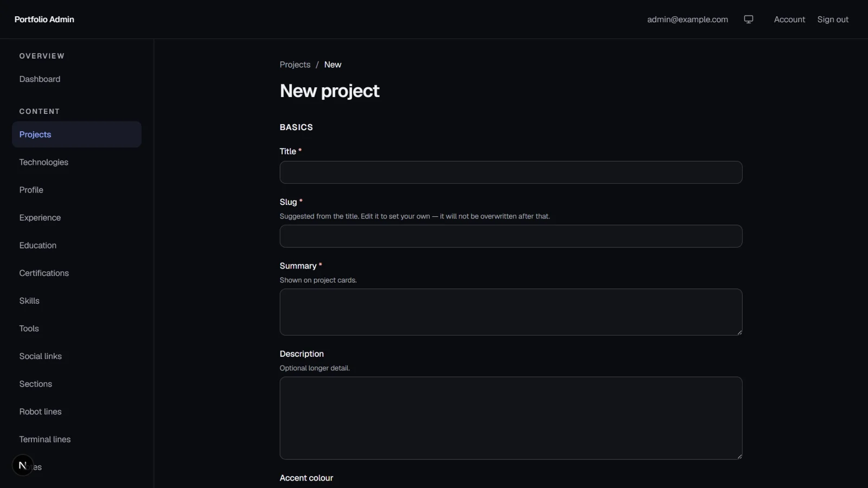Image resolution: width=868 pixels, height=488 pixels.
Task: Click into the Summary textarea
Action: pyautogui.click(x=511, y=312)
